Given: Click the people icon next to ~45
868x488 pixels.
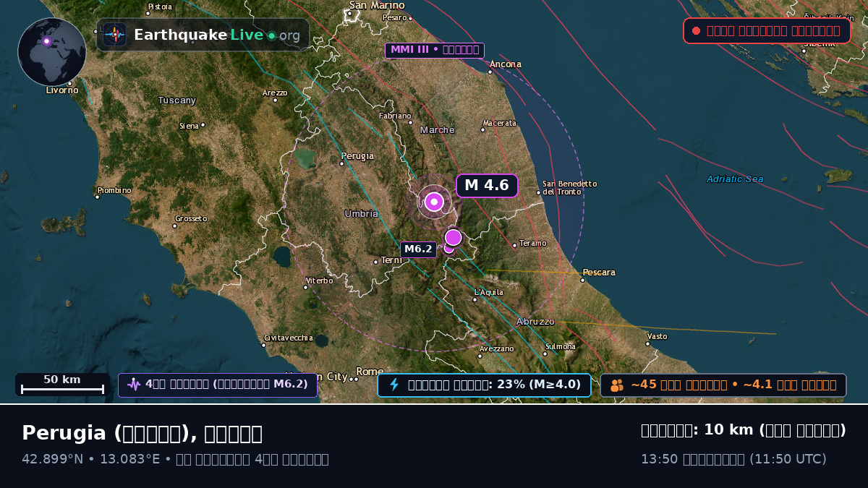Looking at the screenshot, I should (x=617, y=385).
